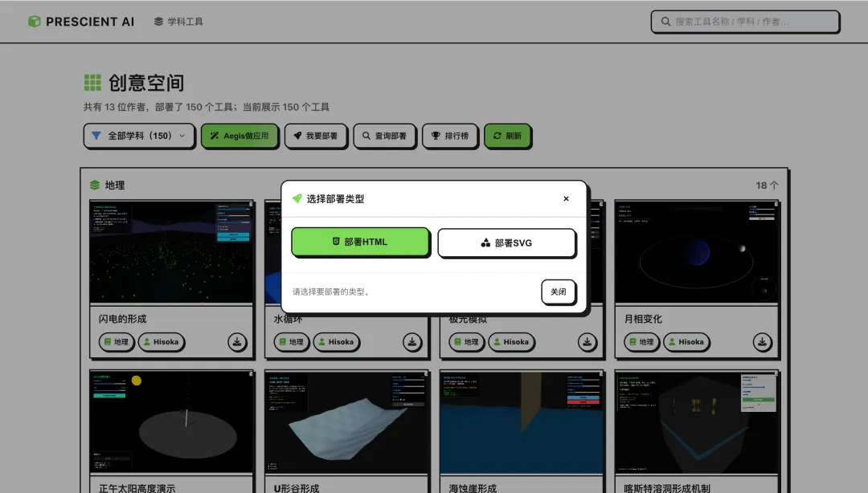Choose 部署HTML in the dialog
Image resolution: width=868 pixels, height=493 pixels.
(360, 242)
